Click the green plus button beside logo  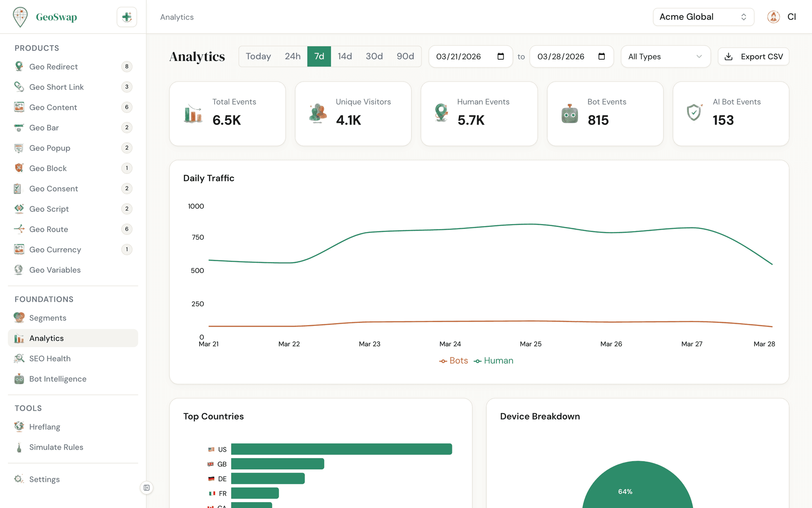tap(126, 17)
